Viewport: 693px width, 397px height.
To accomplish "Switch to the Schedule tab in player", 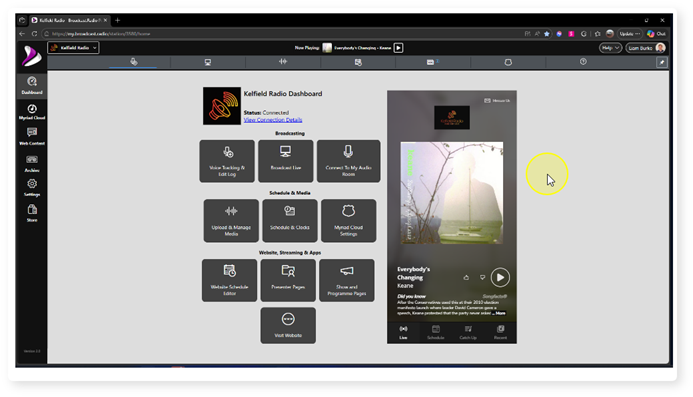I will point(435,332).
